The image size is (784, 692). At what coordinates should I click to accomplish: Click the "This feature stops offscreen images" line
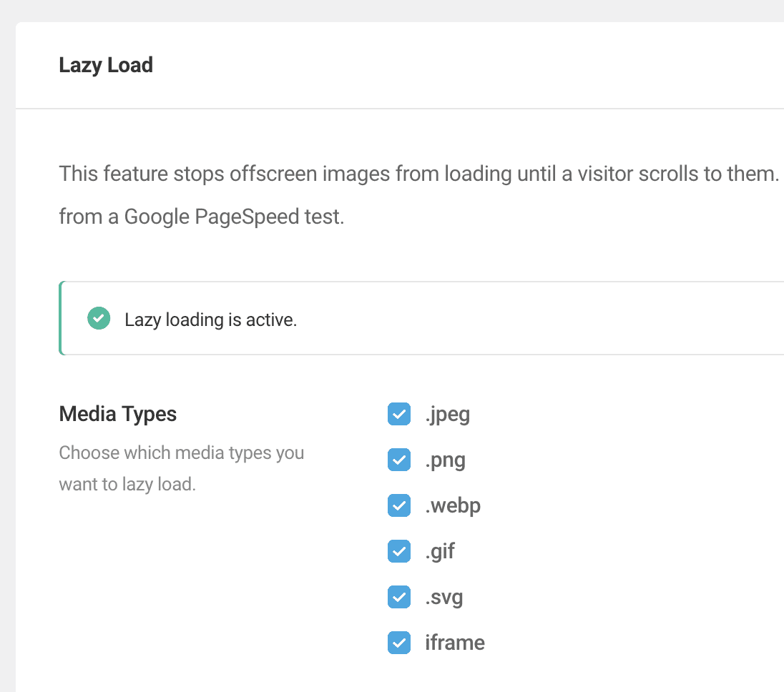tap(418, 174)
